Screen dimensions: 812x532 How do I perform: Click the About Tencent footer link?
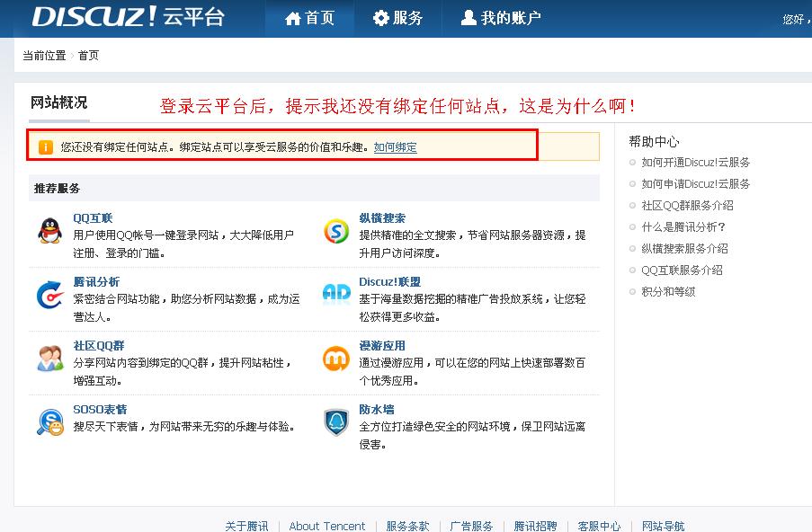click(327, 526)
